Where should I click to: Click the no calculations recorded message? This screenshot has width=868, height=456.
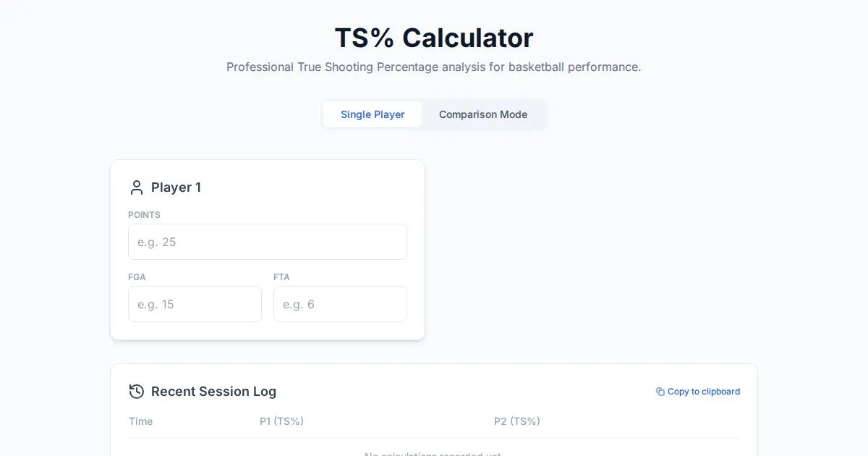click(433, 453)
